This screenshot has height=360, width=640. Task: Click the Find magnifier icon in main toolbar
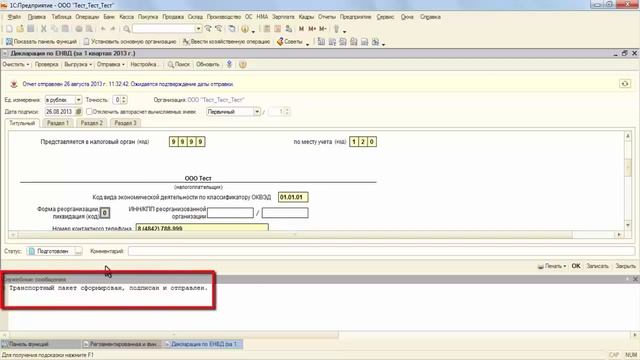point(127,29)
